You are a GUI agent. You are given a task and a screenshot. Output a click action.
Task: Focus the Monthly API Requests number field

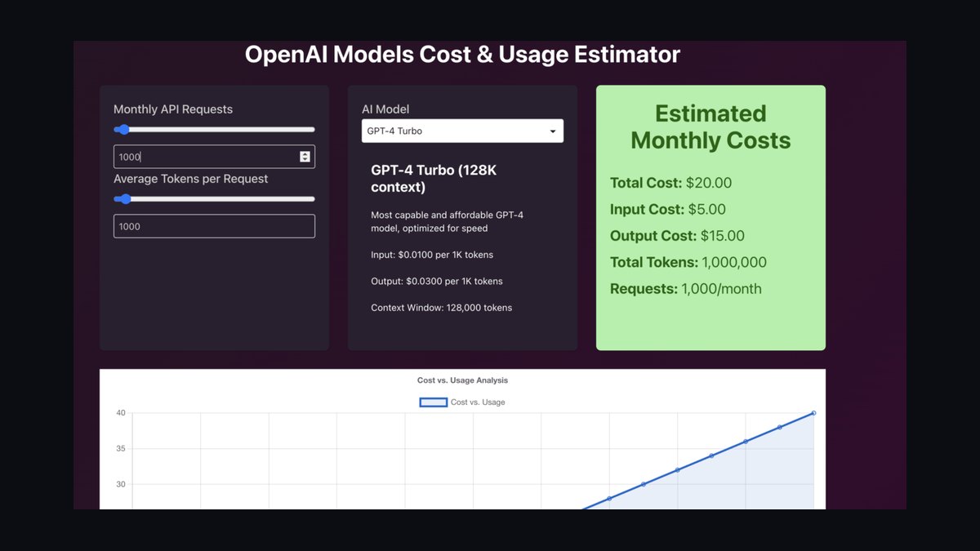[214, 157]
